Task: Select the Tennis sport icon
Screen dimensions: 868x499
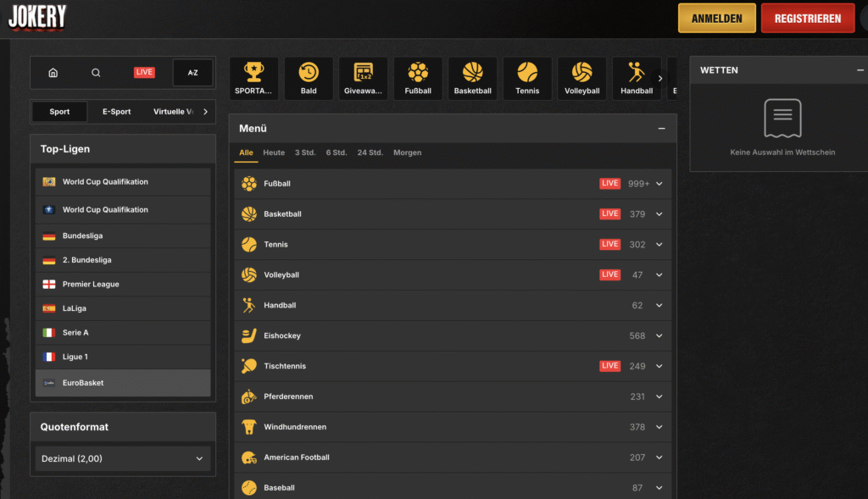Action: [527, 78]
